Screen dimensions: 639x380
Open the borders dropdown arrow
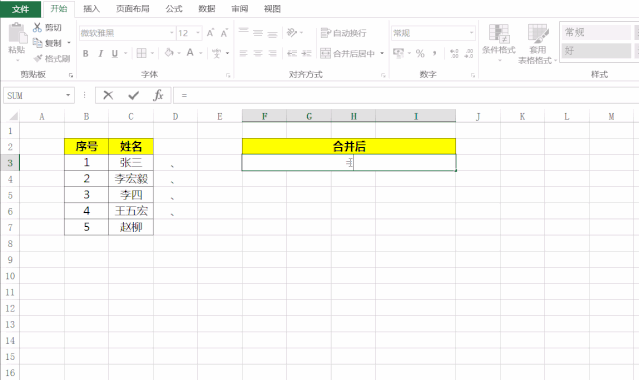(x=152, y=53)
